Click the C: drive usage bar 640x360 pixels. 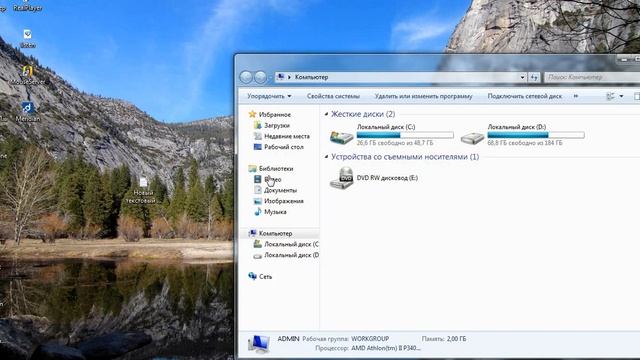(x=405, y=135)
